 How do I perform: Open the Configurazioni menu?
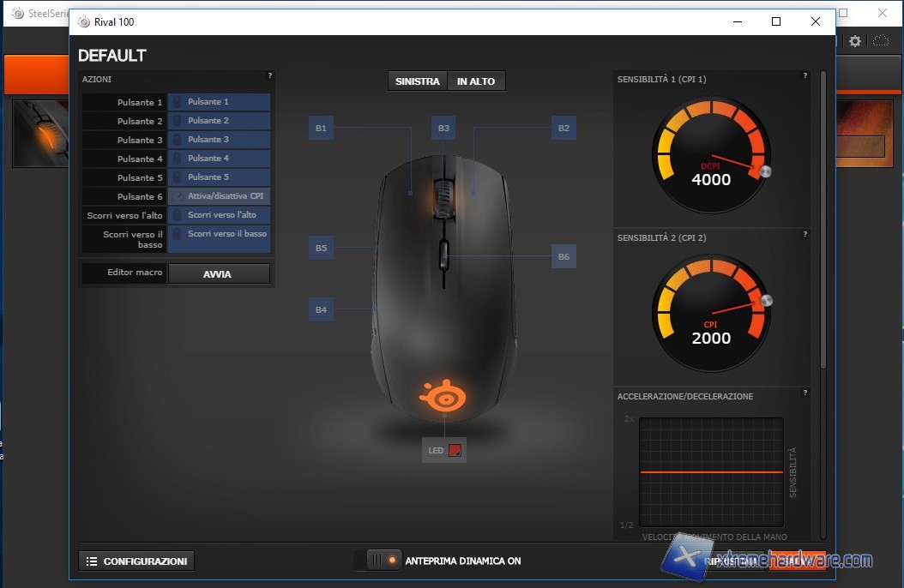(136, 561)
